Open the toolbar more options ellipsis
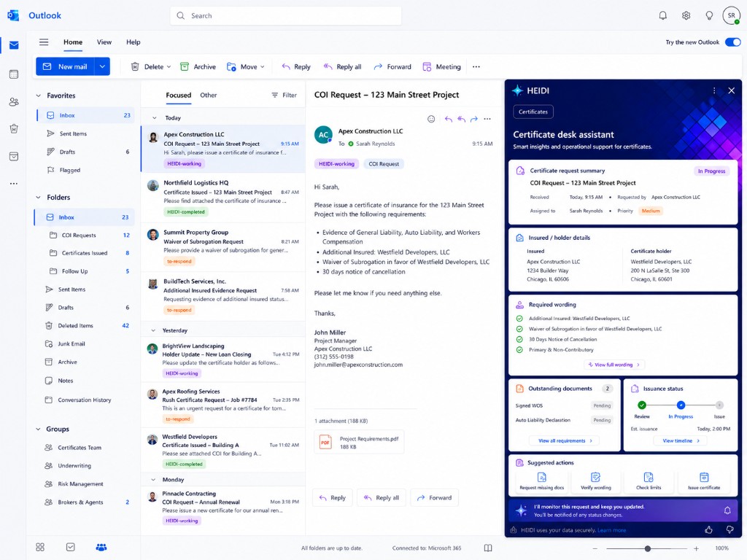Screen dimensions: 747x560 [476, 66]
